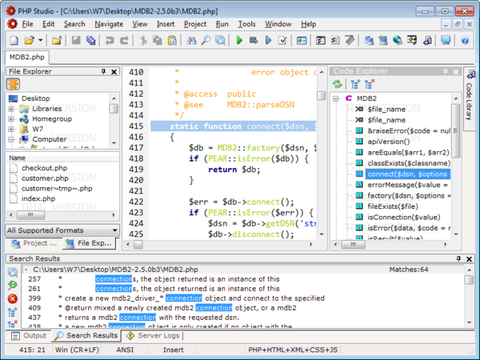The height and width of the screenshot is (360, 480).
Task: Click the New file toolbar icon
Action: [14, 41]
